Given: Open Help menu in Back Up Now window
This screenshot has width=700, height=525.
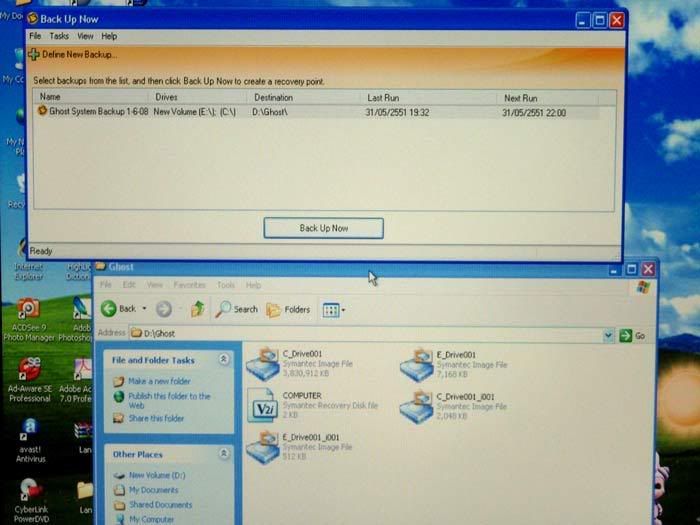Looking at the screenshot, I should tap(109, 36).
